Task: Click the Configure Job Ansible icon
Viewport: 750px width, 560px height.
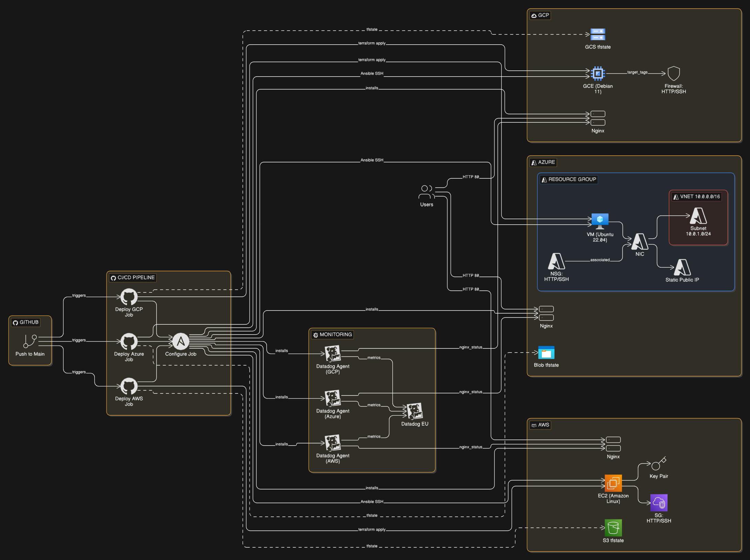Action: click(x=181, y=341)
